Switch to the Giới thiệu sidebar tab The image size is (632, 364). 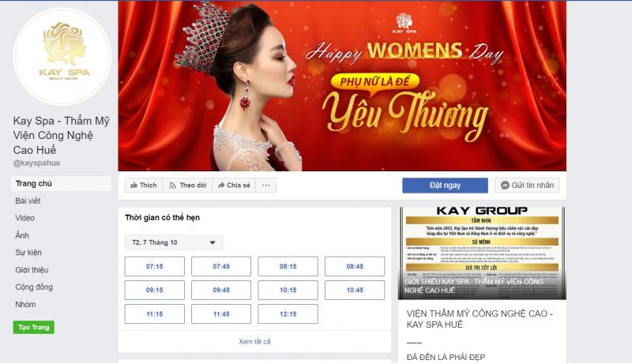32,270
